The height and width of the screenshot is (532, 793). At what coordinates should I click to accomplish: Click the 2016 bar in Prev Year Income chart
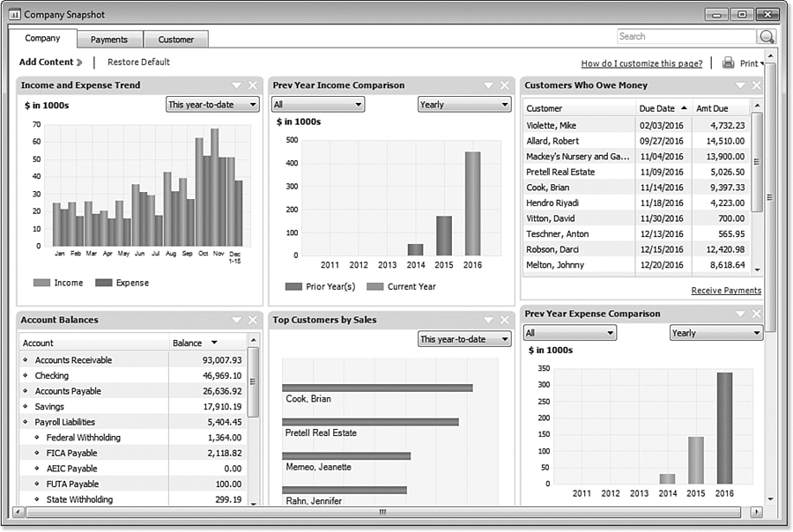coord(473,203)
